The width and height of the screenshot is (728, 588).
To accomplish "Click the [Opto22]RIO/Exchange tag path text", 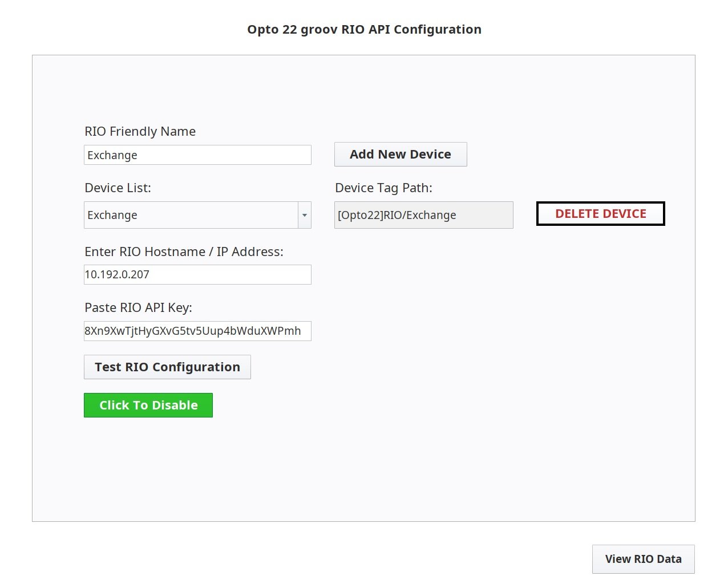I will [x=397, y=216].
